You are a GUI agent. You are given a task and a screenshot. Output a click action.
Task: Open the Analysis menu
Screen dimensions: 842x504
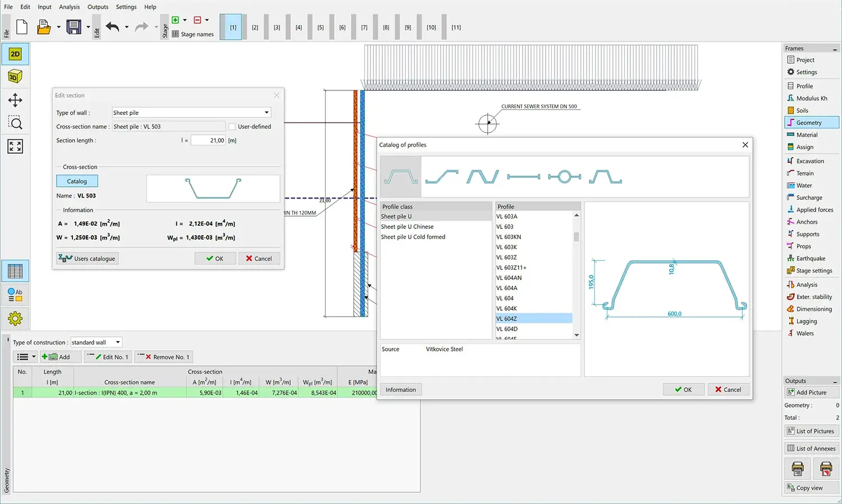[x=70, y=7]
